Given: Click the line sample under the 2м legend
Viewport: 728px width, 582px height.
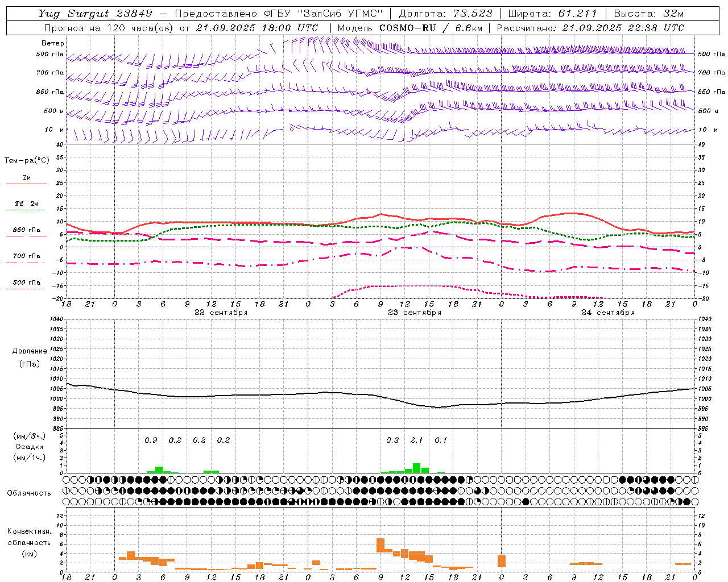Looking at the screenshot, I should pyautogui.click(x=27, y=184).
